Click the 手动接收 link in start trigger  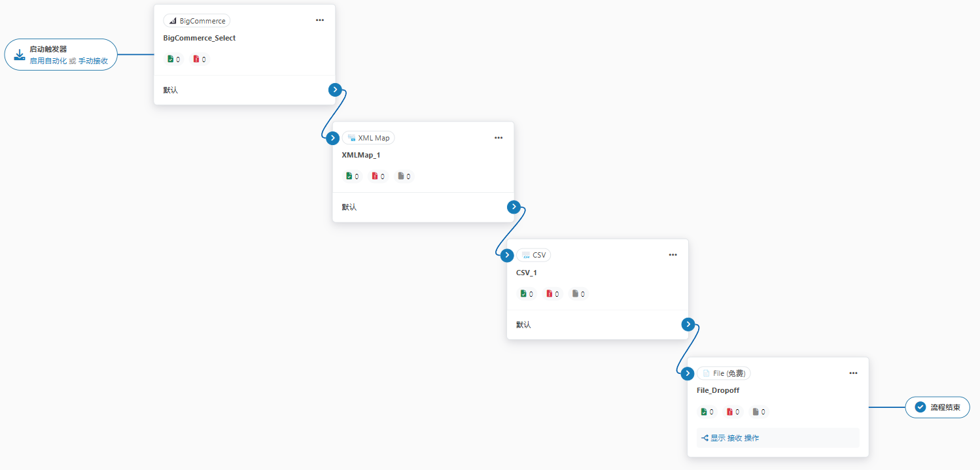(x=93, y=60)
